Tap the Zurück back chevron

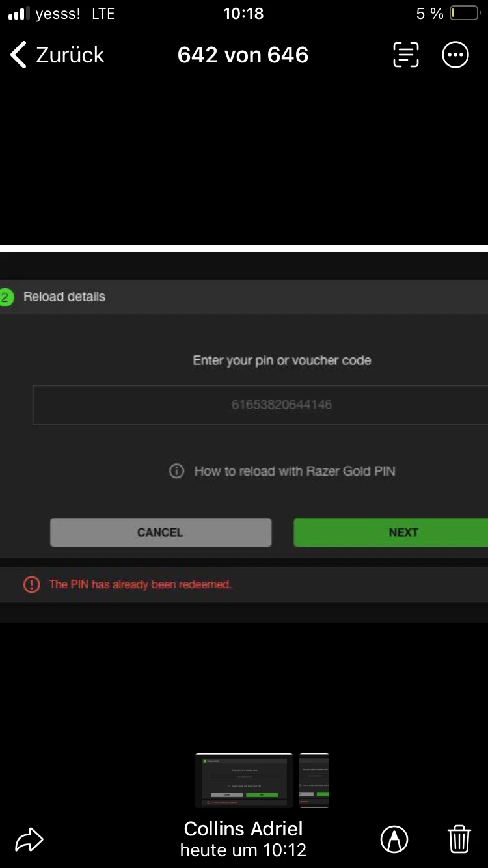pos(20,55)
